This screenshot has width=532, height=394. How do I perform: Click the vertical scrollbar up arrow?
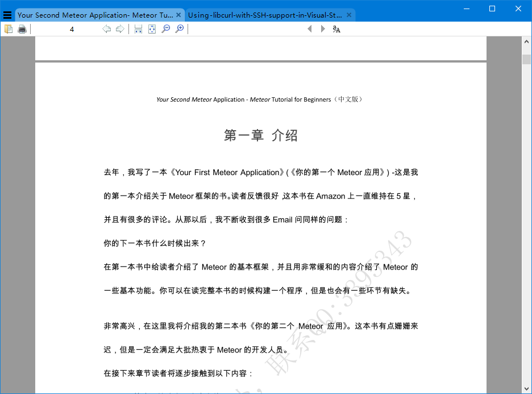click(x=526, y=42)
